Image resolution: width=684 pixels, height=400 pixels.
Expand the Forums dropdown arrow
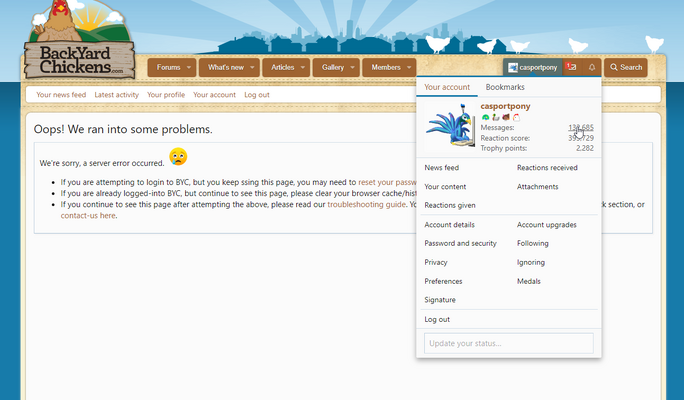189,67
